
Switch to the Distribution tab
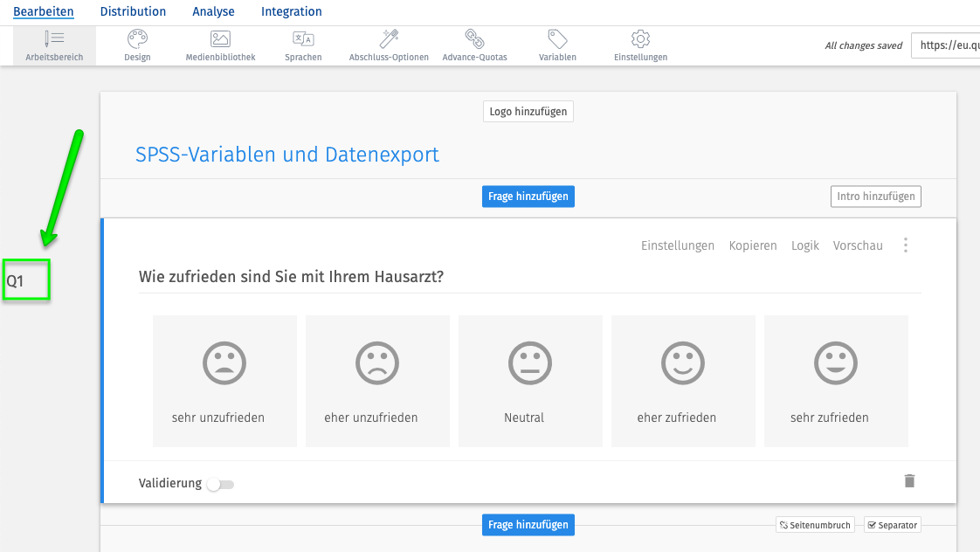pyautogui.click(x=133, y=11)
